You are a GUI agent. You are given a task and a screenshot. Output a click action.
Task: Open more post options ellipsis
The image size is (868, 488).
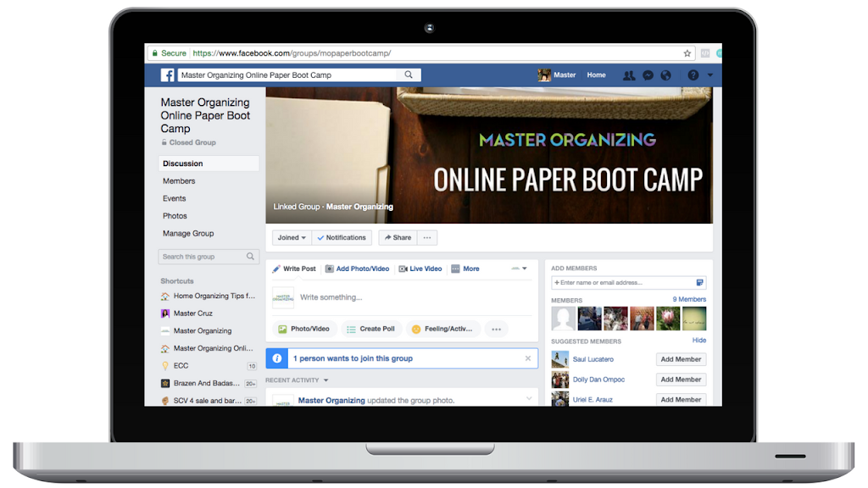[496, 330]
